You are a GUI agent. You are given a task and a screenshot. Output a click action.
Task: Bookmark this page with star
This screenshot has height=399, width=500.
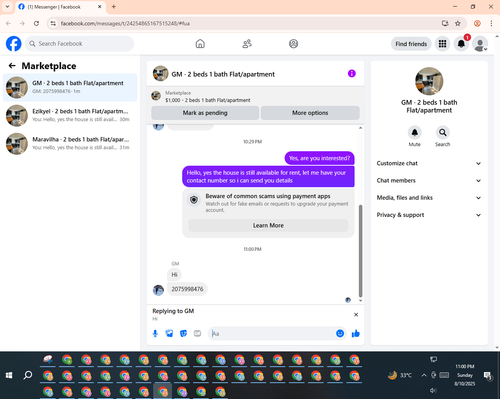point(458,23)
